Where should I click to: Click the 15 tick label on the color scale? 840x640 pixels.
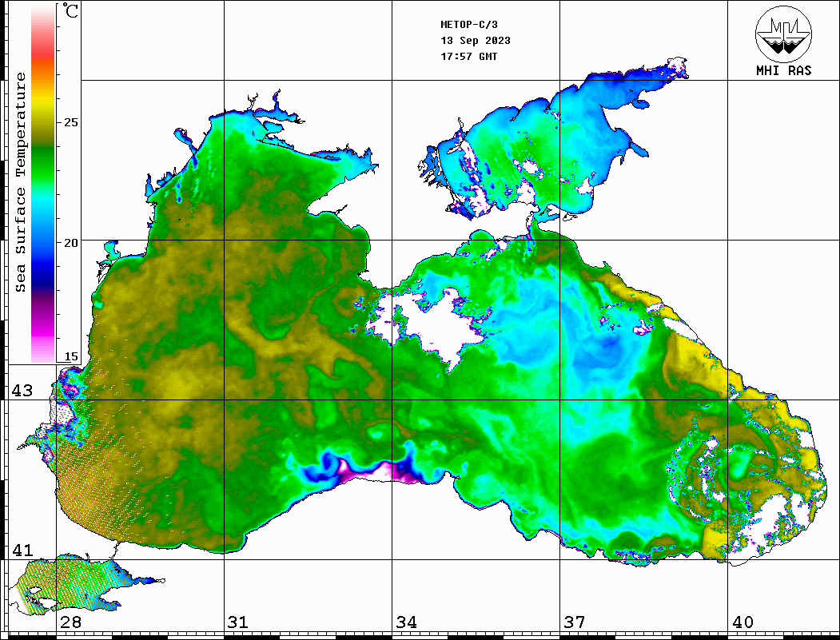click(70, 356)
